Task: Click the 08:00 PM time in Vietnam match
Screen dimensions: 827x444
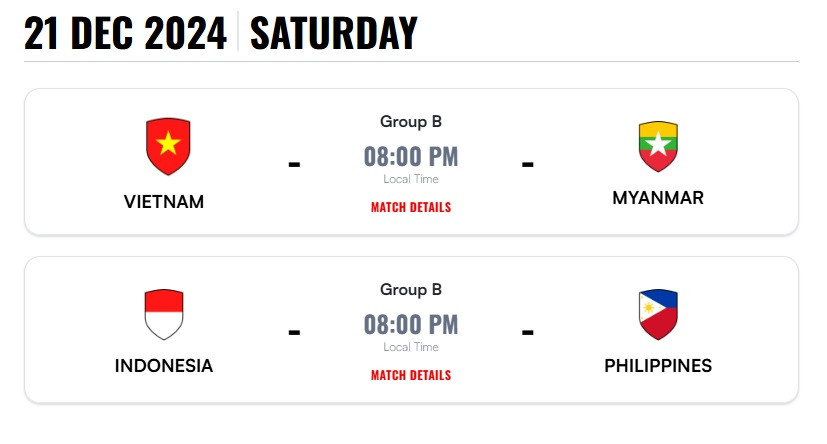Action: [x=411, y=156]
